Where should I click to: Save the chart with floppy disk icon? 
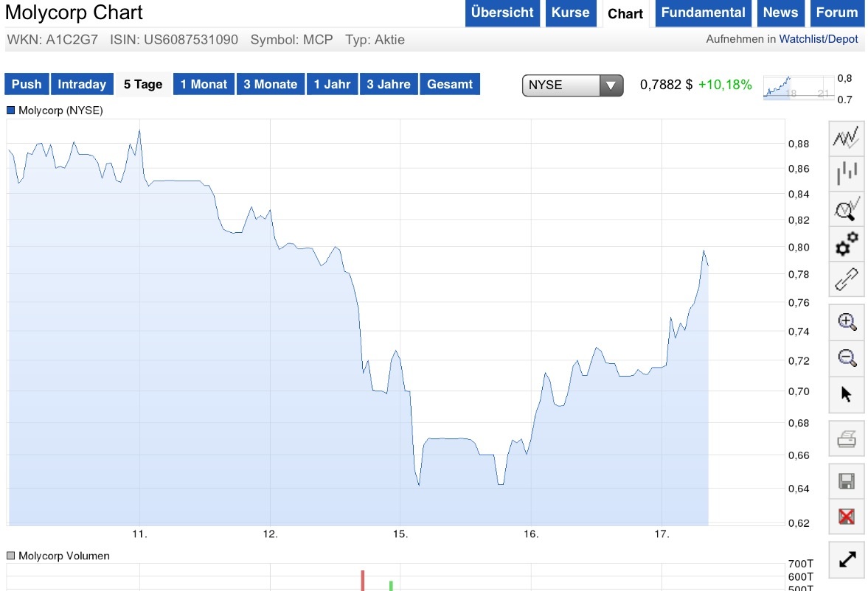coord(847,482)
